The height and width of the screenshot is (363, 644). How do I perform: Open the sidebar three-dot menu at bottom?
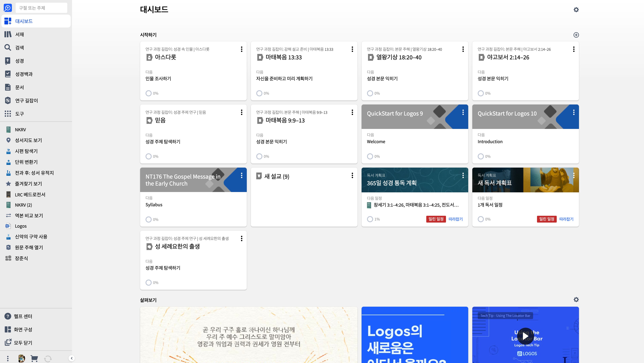click(8, 359)
